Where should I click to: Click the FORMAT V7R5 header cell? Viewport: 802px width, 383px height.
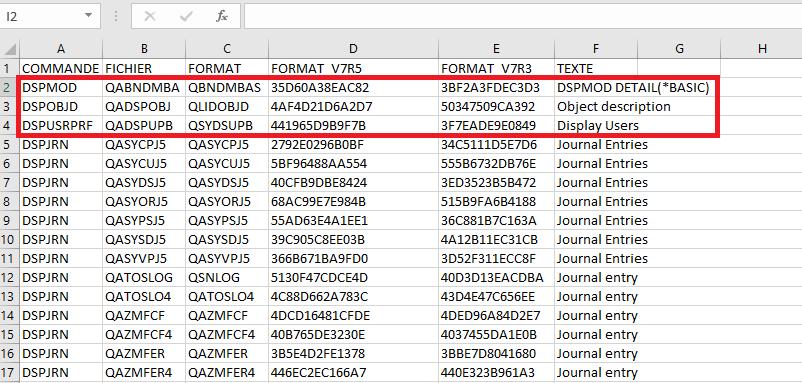tap(353, 68)
